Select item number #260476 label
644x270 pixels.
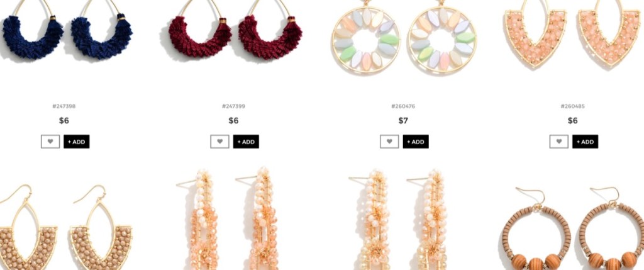pos(403,106)
